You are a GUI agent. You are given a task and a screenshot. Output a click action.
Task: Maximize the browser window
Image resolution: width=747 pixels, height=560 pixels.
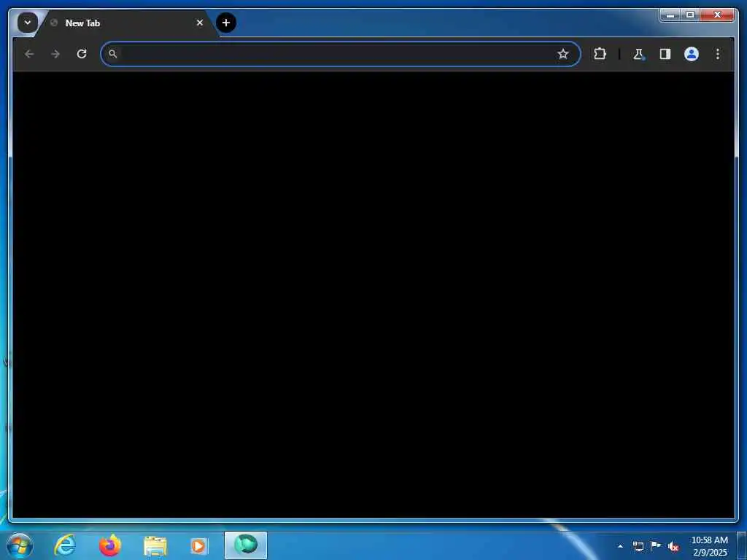690,15
